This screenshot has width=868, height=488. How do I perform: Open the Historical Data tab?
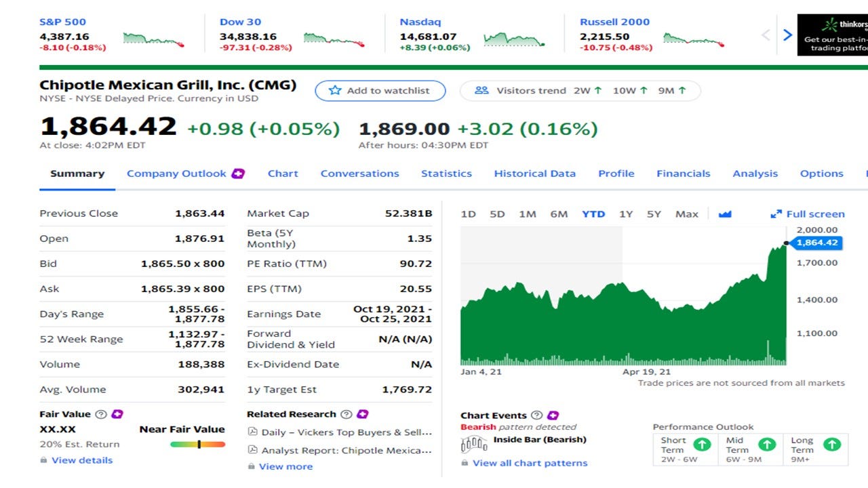point(534,174)
